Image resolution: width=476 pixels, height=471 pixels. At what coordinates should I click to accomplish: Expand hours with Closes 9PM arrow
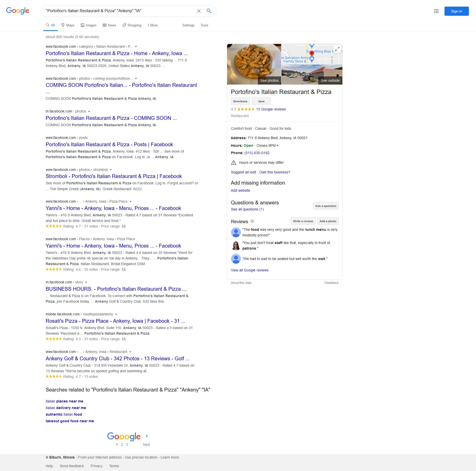click(277, 145)
